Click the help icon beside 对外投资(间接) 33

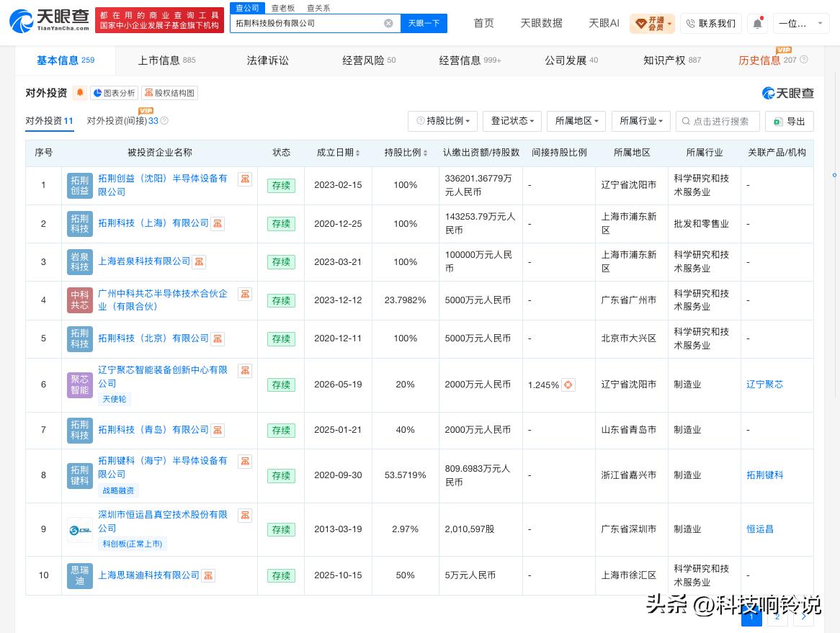[x=164, y=121]
